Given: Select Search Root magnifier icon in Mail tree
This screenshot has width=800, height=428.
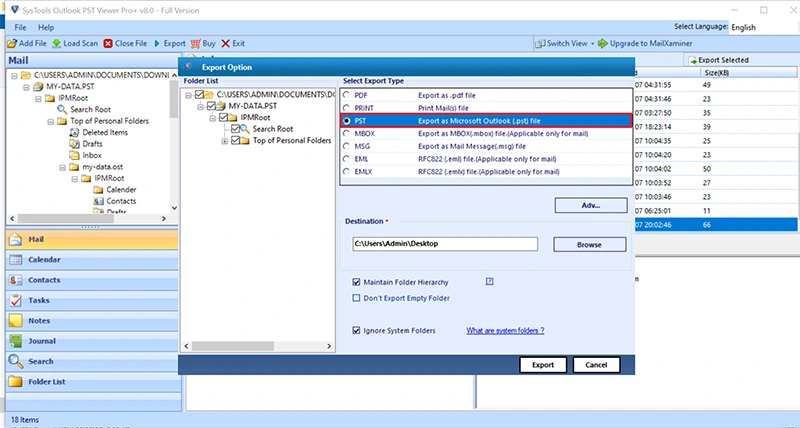Looking at the screenshot, I should (x=62, y=109).
